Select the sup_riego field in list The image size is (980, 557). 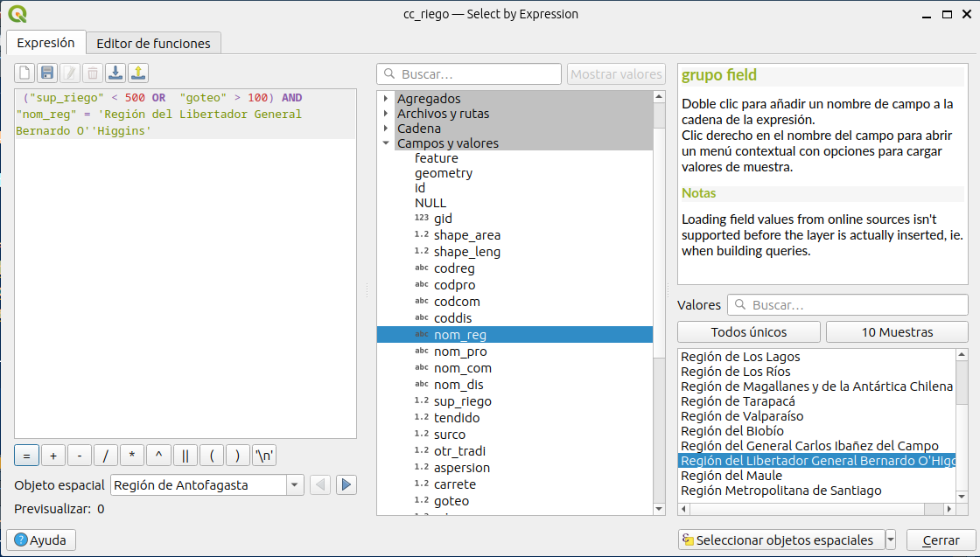[x=462, y=401]
